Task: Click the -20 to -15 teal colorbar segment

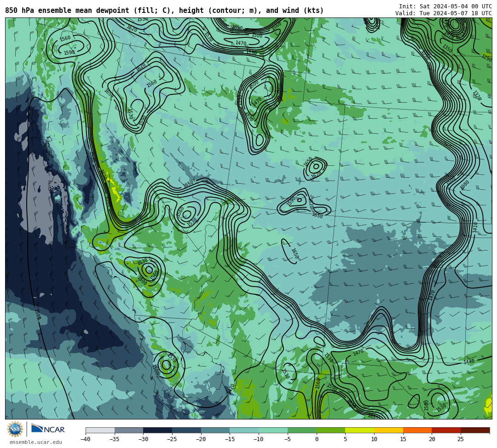Action: [x=215, y=430]
